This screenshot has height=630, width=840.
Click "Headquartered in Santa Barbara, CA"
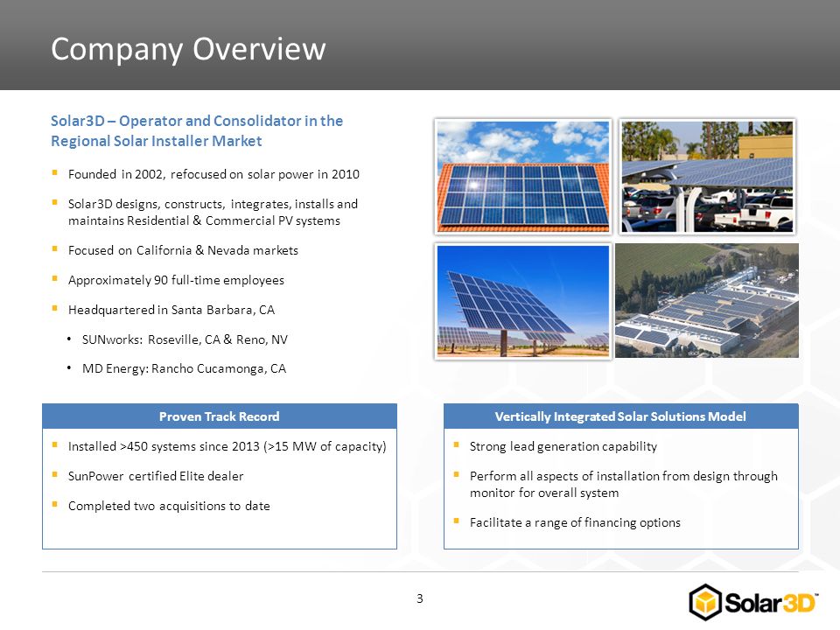(171, 310)
